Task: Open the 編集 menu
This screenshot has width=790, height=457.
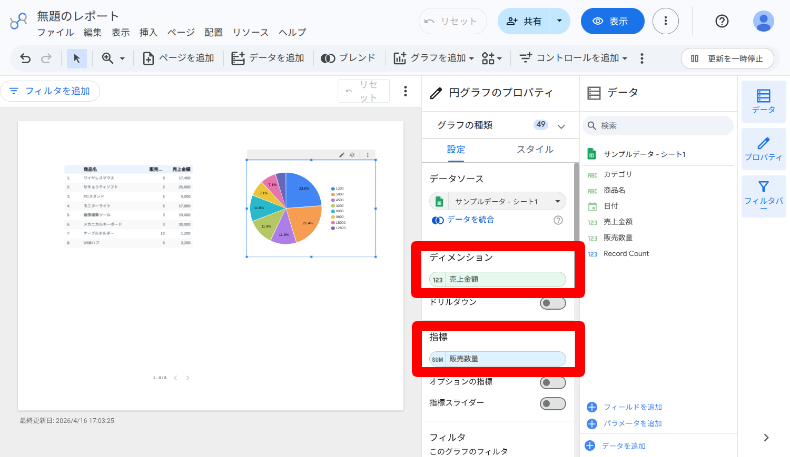Action: tap(92, 33)
